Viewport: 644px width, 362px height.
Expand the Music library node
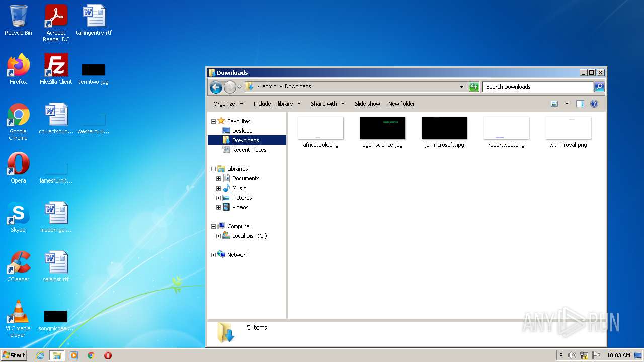218,188
